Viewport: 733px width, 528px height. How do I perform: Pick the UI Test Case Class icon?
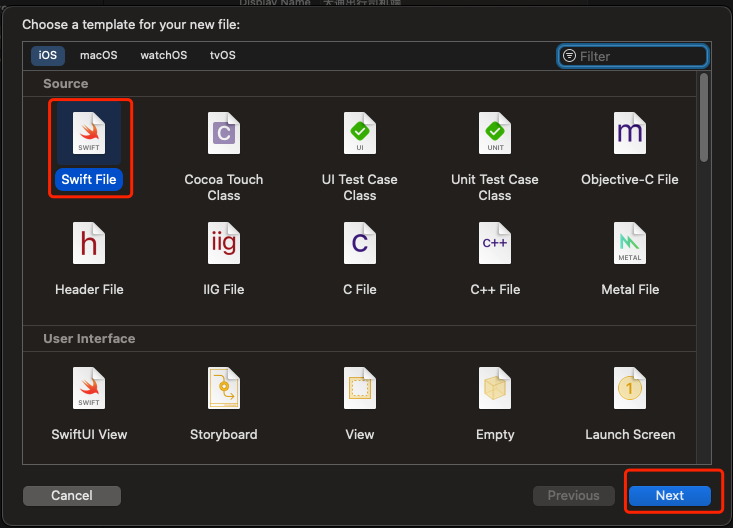[359, 133]
